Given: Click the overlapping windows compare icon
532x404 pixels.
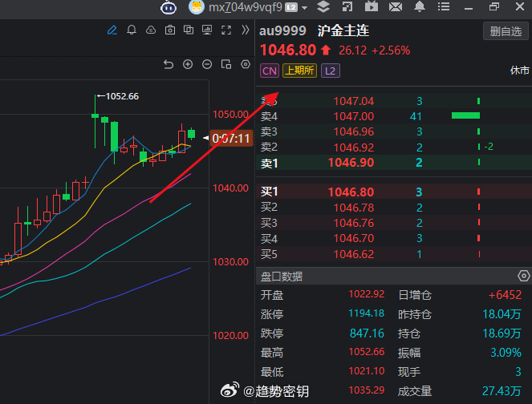Looking at the screenshot, I should (x=189, y=30).
